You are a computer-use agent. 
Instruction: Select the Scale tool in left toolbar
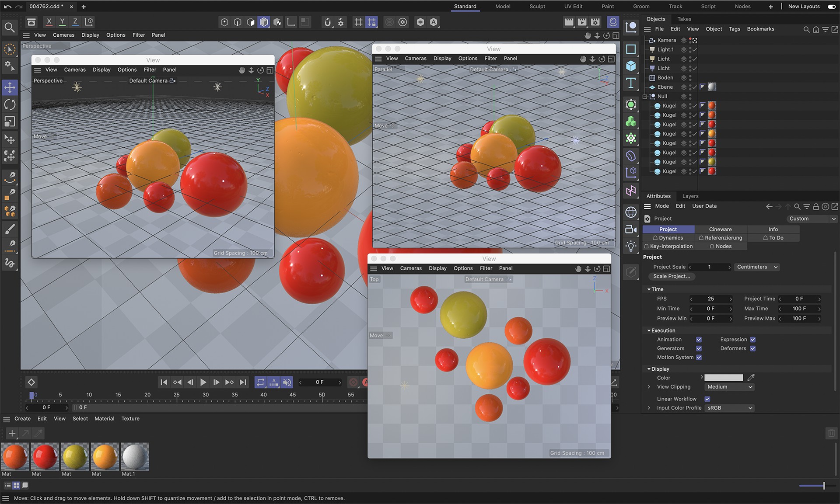point(10,122)
